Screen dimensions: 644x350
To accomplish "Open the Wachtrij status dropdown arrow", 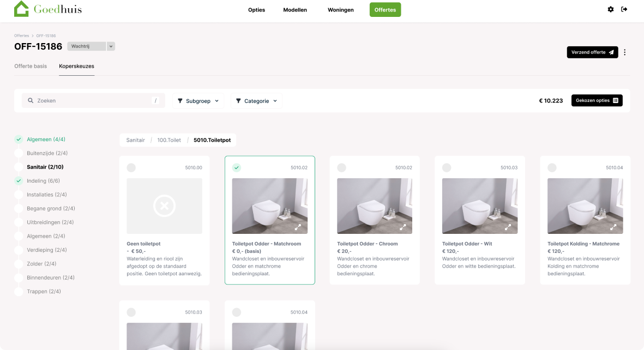I will point(111,46).
